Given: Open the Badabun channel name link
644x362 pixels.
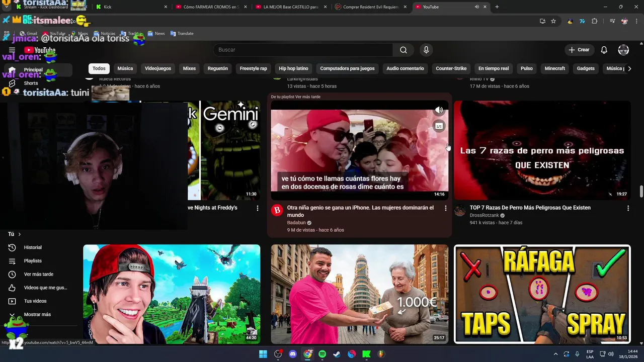Looking at the screenshot, I should pyautogui.click(x=296, y=223).
